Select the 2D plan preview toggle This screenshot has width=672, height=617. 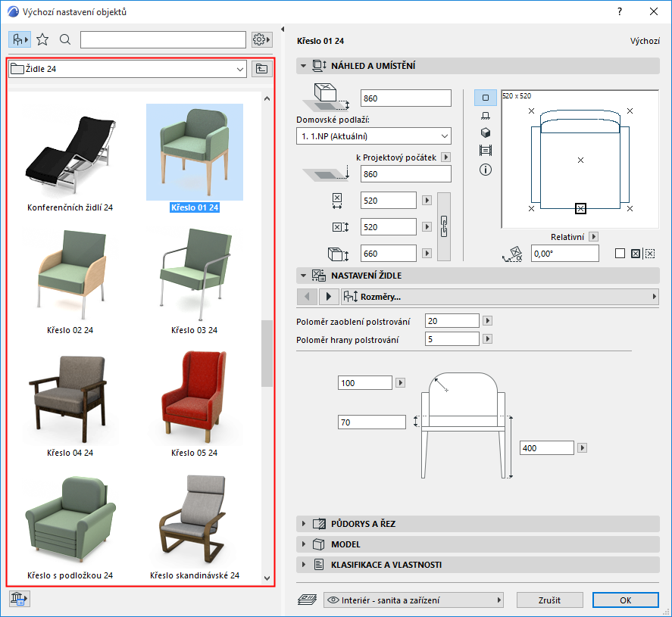click(486, 98)
